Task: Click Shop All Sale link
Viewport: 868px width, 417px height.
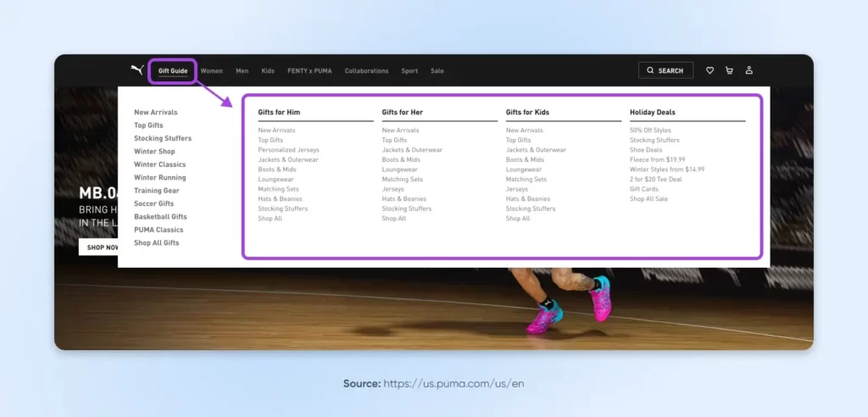Action: (648, 199)
